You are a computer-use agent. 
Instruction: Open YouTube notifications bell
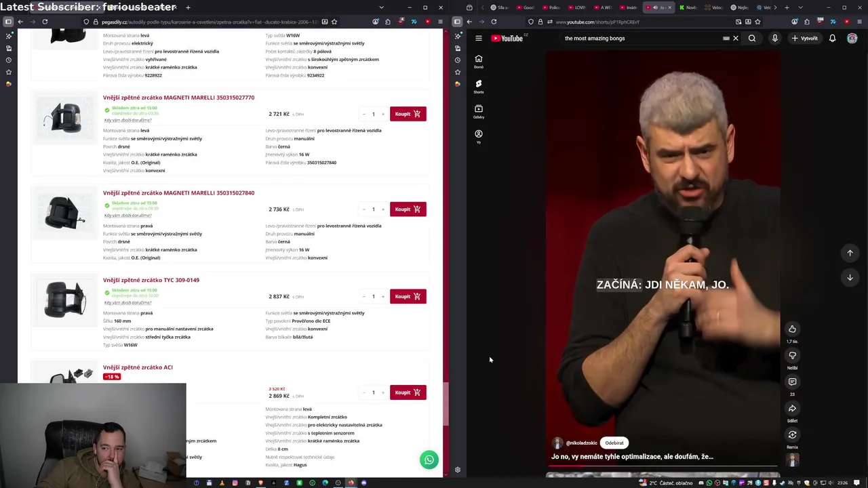[x=833, y=39]
